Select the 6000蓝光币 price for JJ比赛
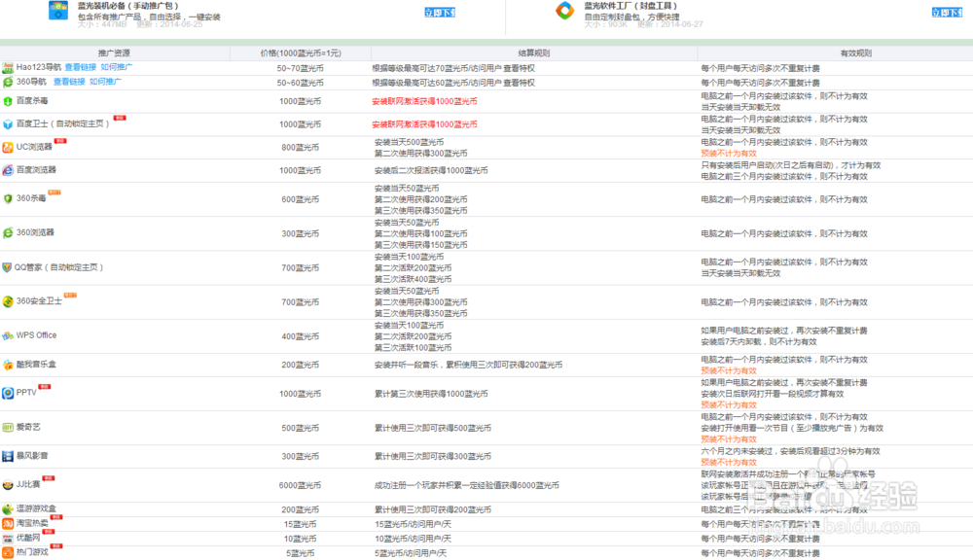This screenshot has height=560, width=973. pos(301,485)
